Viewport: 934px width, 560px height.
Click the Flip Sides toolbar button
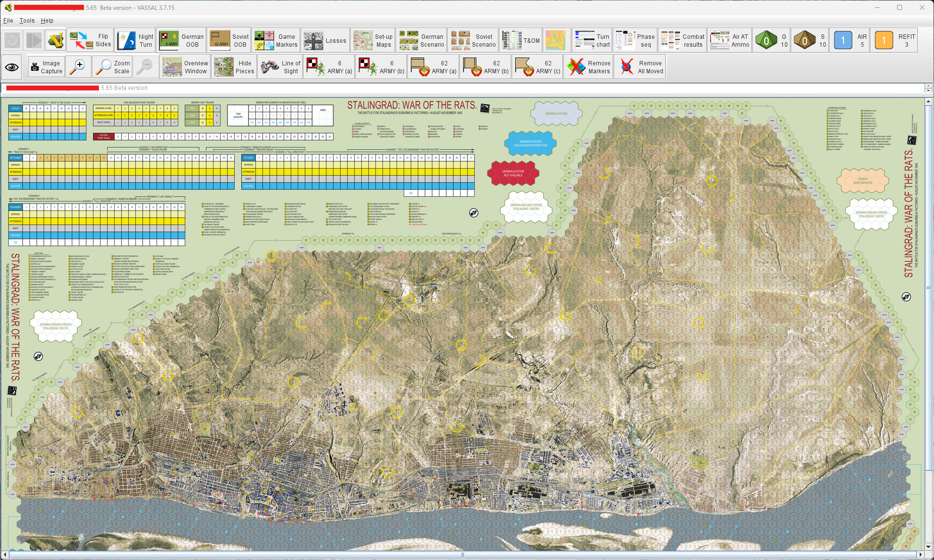pyautogui.click(x=90, y=40)
